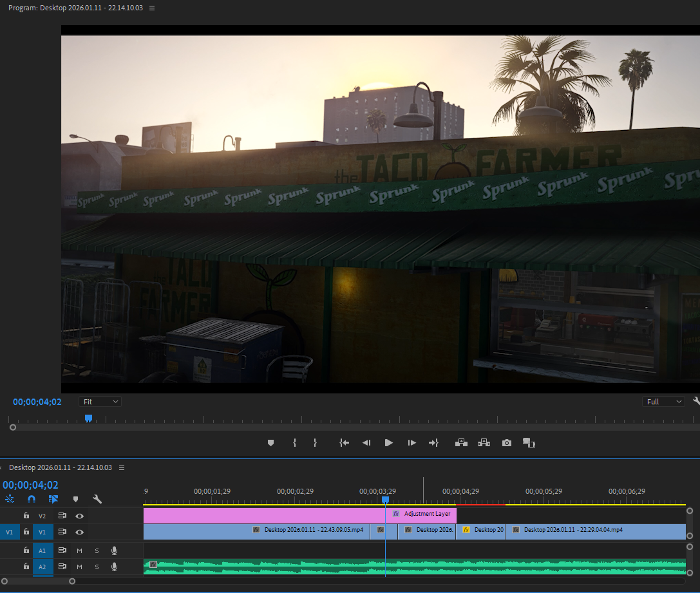Click the program monitor playhead marker
The image size is (700, 593).
click(88, 418)
